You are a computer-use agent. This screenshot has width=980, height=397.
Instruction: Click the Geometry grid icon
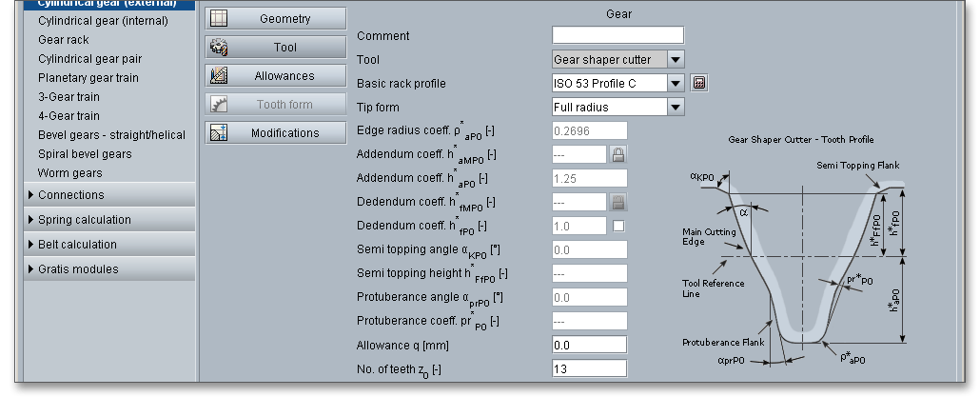point(219,19)
